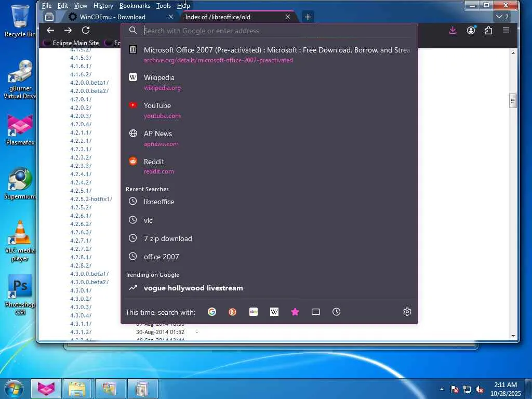Screen dimensions: 532x399
Task: Open the 4.3.0.4/ directory link
Action: point(81,315)
